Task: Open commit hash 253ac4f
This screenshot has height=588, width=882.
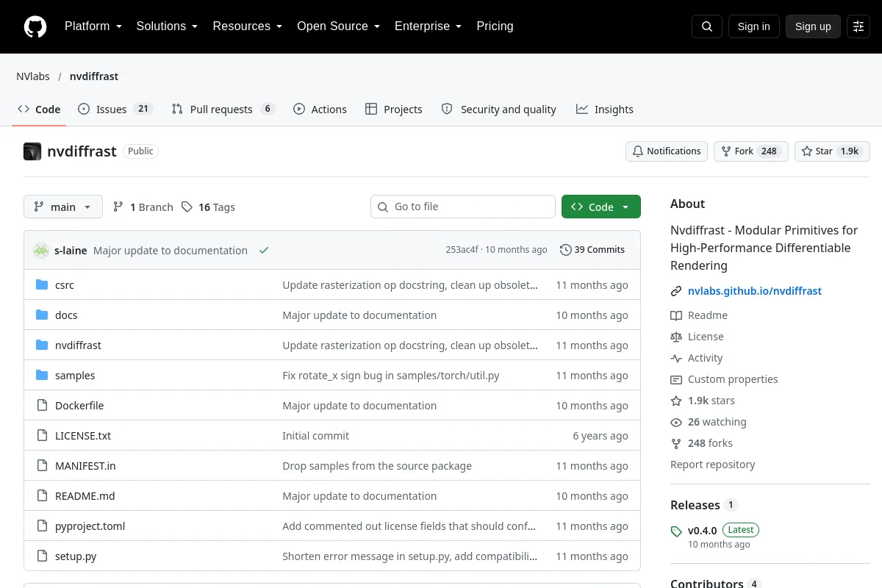Action: [x=462, y=250]
